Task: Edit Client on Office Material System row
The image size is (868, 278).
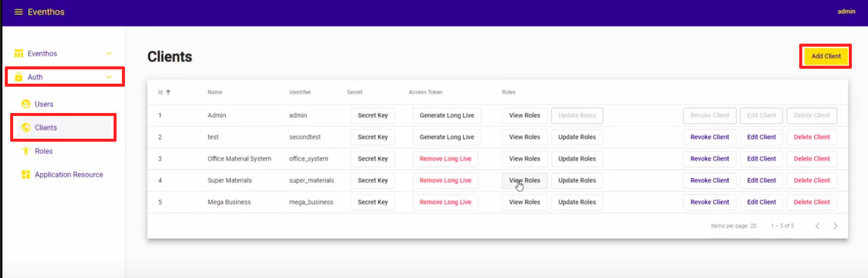Action: click(762, 158)
